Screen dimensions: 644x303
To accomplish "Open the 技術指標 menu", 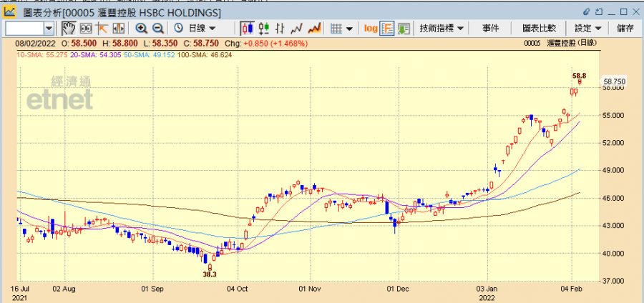I will [x=441, y=29].
